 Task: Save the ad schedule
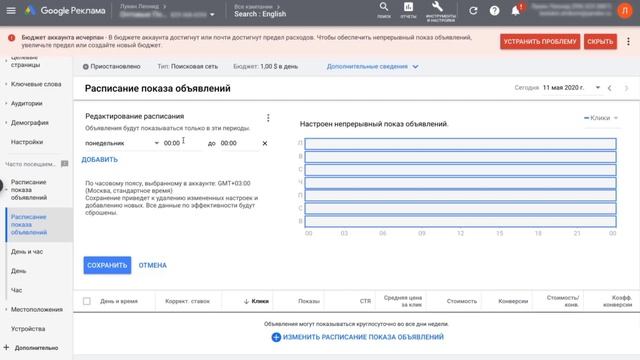[107, 265]
